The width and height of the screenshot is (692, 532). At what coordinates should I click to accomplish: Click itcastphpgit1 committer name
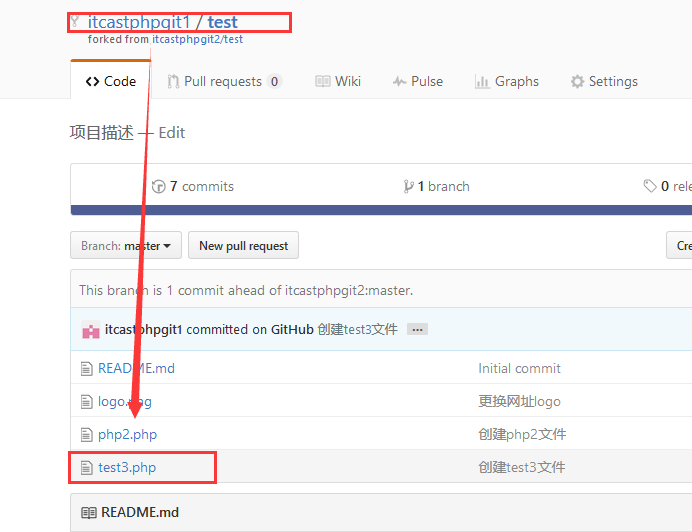(x=143, y=330)
